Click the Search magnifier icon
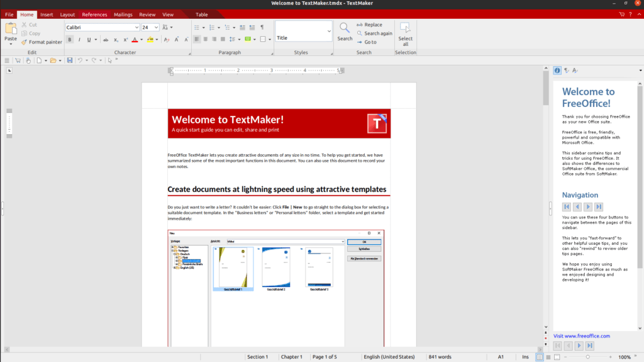This screenshot has height=362, width=644. point(345,28)
